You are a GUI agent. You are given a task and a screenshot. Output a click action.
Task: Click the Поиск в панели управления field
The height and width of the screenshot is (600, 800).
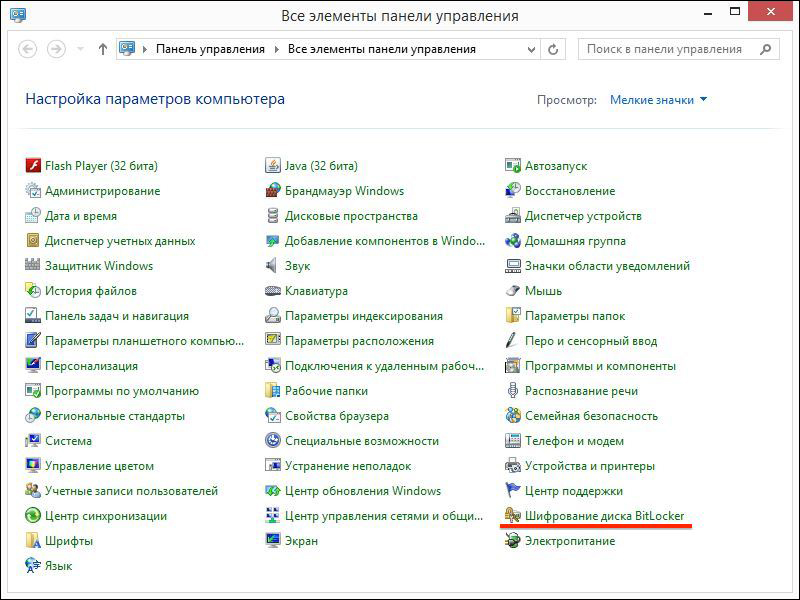coord(679,49)
